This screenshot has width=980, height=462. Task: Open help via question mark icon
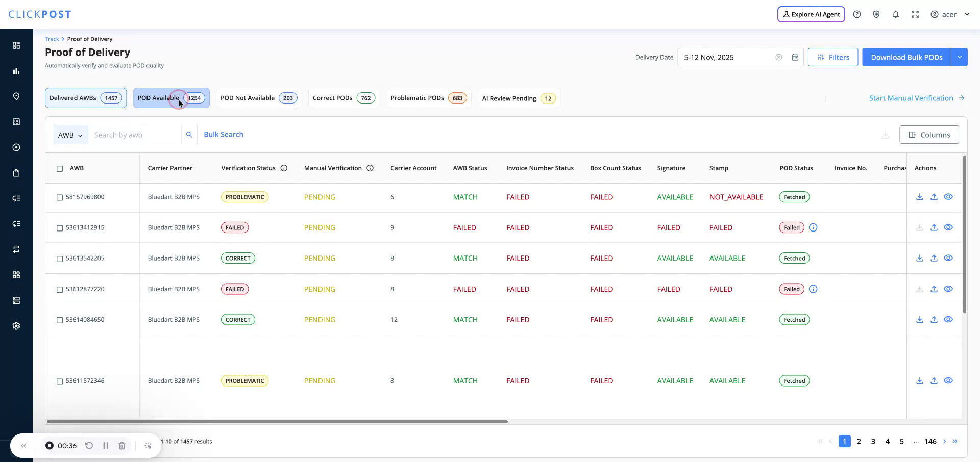(857, 14)
